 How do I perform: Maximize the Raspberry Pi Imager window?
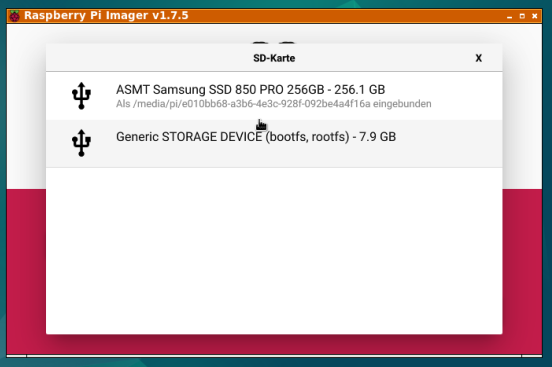pyautogui.click(x=522, y=16)
